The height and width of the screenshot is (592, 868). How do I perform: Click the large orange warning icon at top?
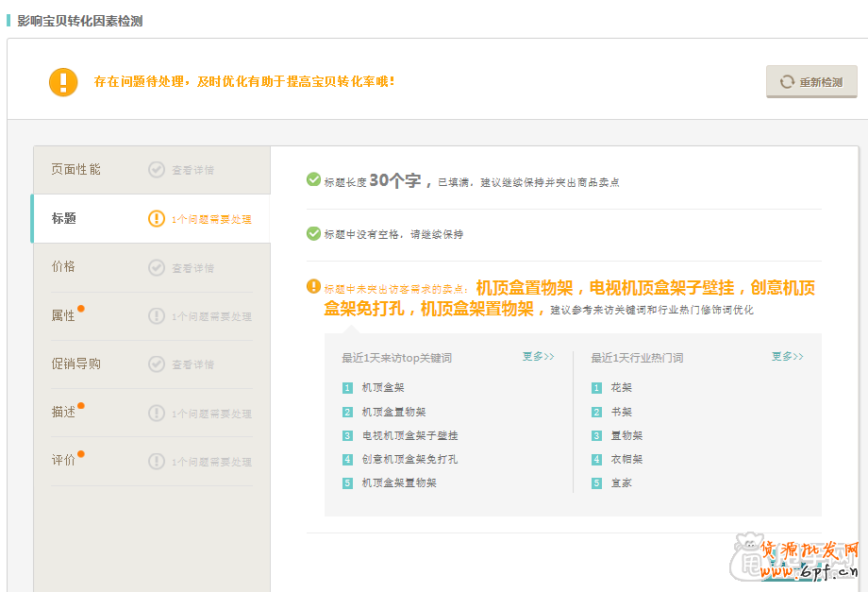click(63, 82)
